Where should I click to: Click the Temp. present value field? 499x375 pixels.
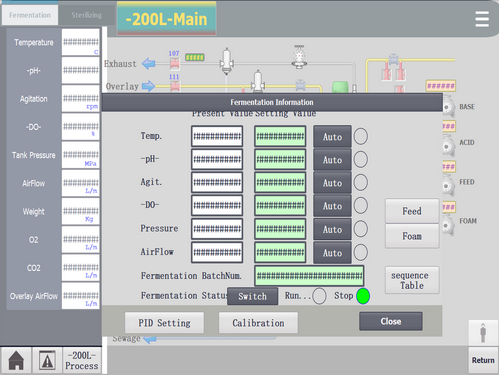pyautogui.click(x=217, y=136)
